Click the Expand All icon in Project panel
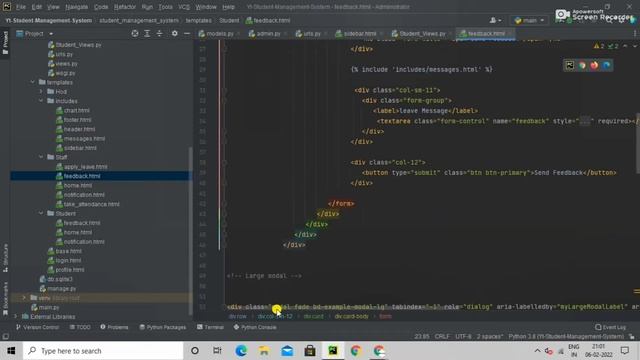Screen dimensions: 640x360 147,33
